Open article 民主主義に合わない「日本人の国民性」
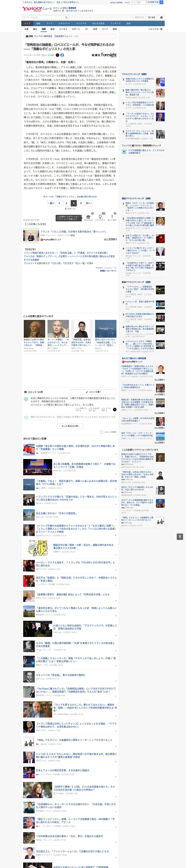 56,513
